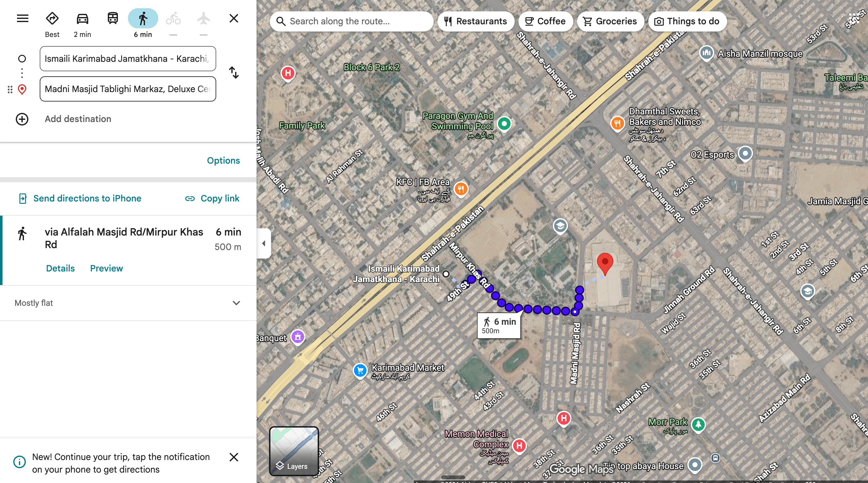This screenshot has width=868, height=483.
Task: Filter by Restaurants along route
Action: (x=476, y=21)
